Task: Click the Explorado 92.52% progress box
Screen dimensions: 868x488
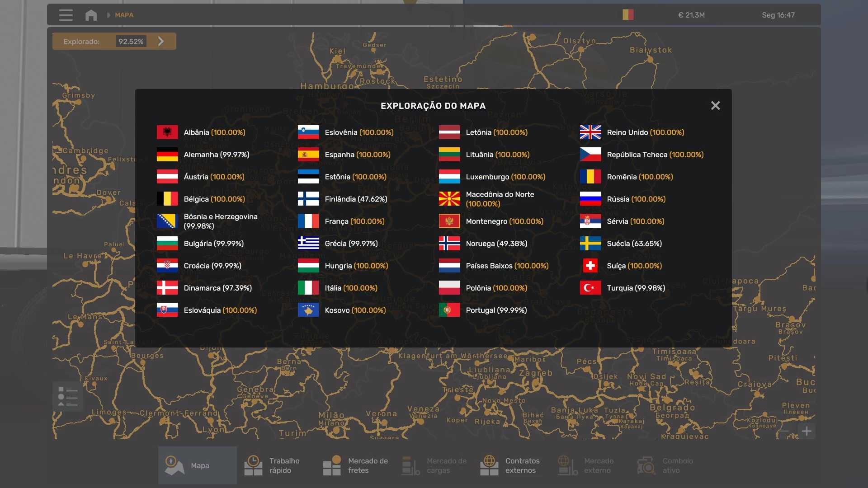Action: click(x=131, y=42)
